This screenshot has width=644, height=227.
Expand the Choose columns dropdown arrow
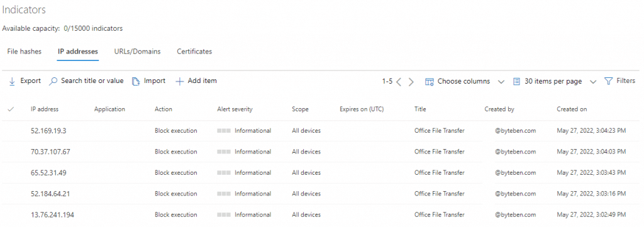(x=501, y=82)
